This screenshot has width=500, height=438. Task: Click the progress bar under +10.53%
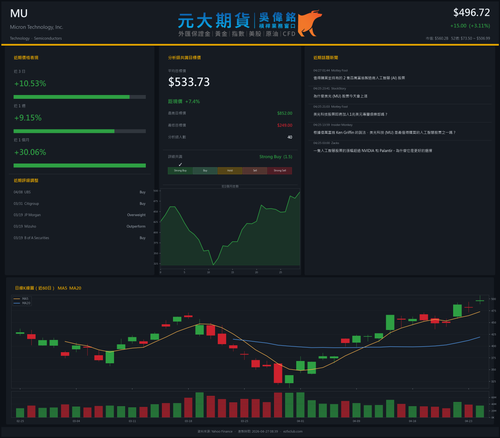[80, 97]
